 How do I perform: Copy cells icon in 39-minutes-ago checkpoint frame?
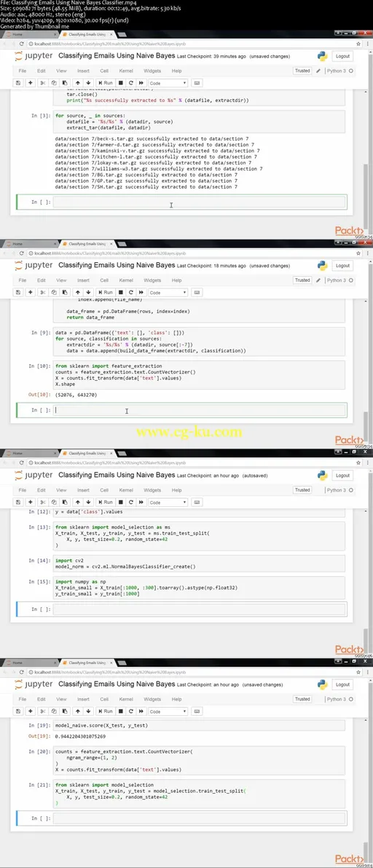pos(54,83)
